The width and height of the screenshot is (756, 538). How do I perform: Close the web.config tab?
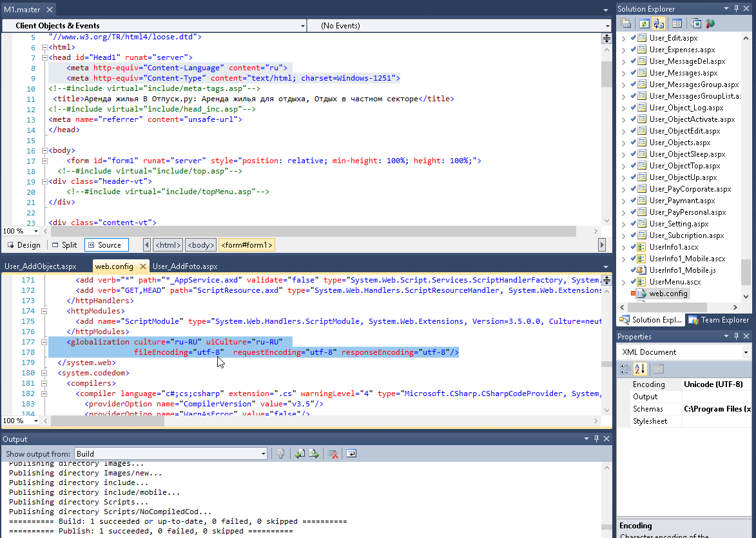point(142,266)
